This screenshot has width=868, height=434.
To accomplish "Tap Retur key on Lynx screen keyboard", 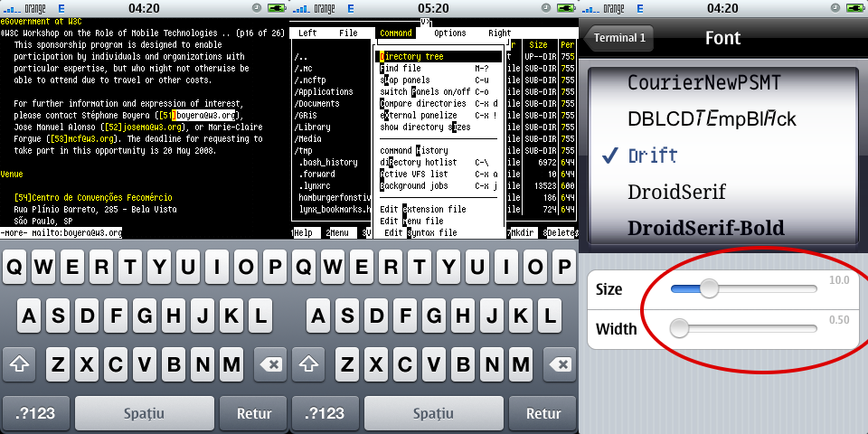I will pos(253,413).
